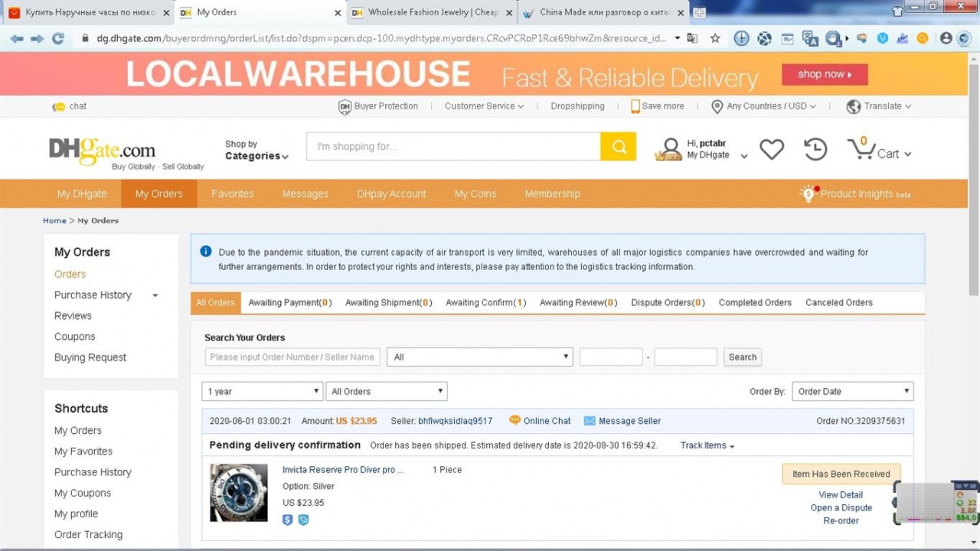Click Item Has Been Received button

coord(841,474)
